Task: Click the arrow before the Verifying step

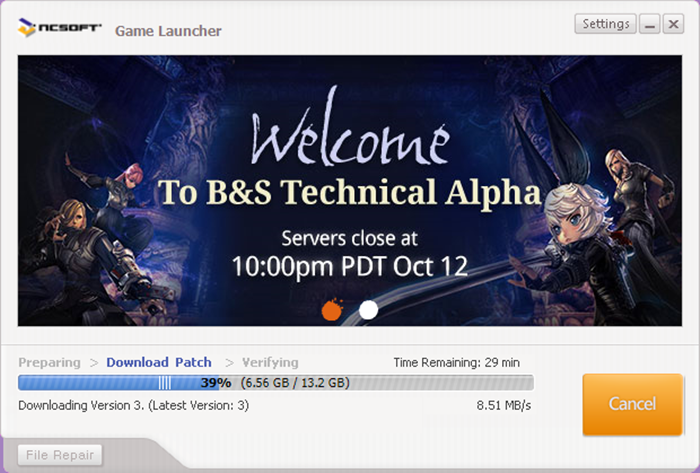Action: pyautogui.click(x=229, y=363)
